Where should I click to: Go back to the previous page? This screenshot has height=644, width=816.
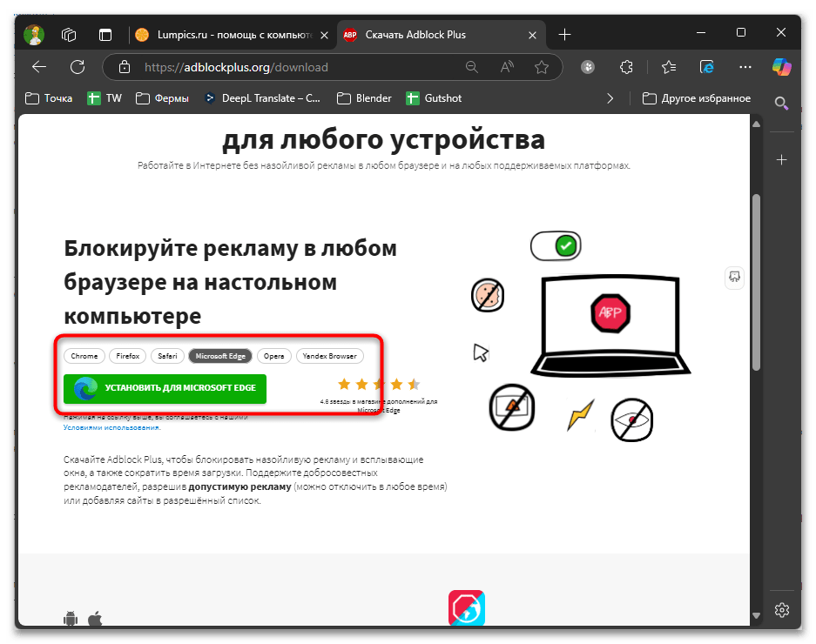click(x=39, y=67)
